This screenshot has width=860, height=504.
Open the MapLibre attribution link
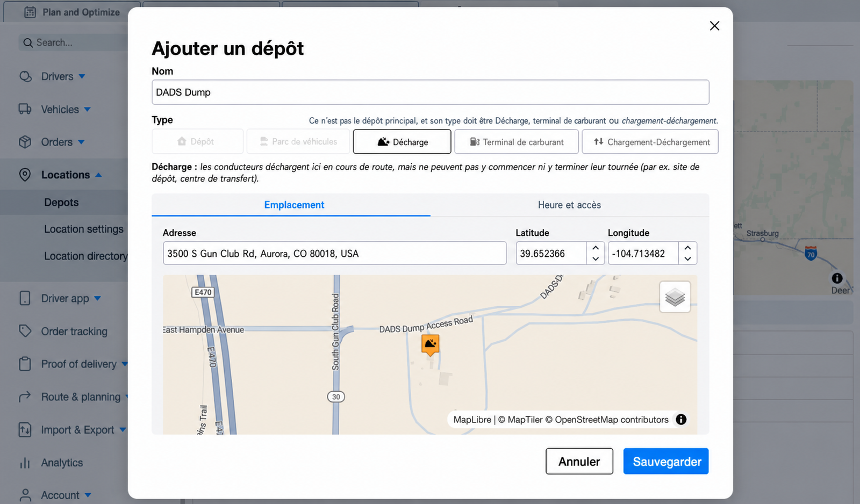pos(472,420)
